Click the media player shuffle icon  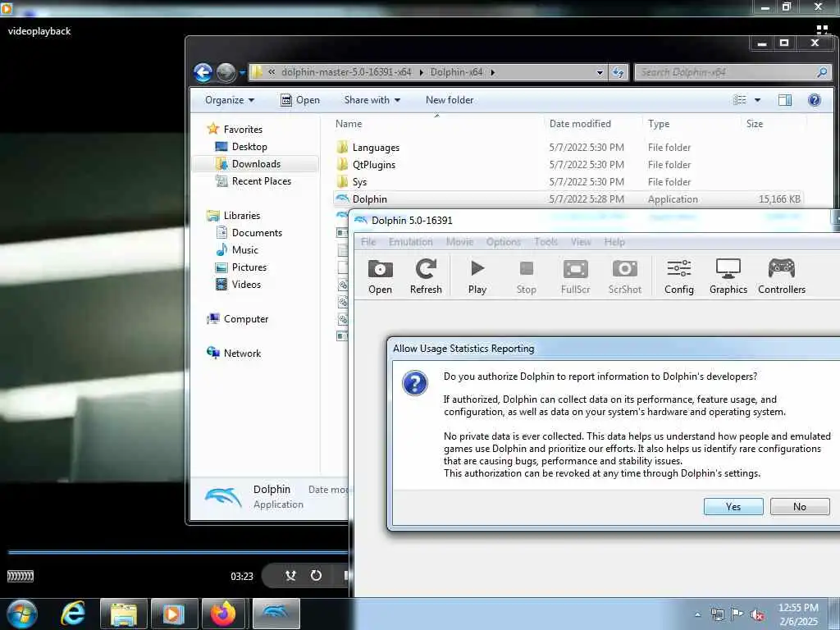coord(290,575)
